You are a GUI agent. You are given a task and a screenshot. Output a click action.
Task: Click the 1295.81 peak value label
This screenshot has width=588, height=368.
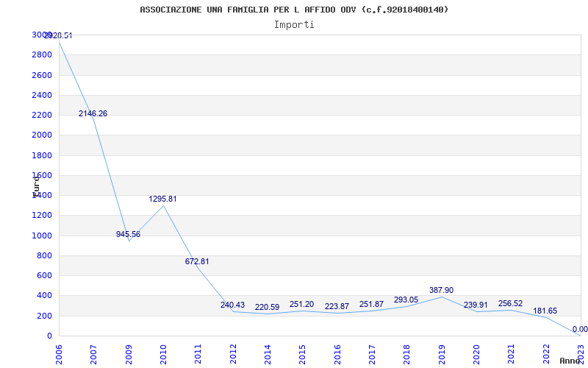[162, 199]
